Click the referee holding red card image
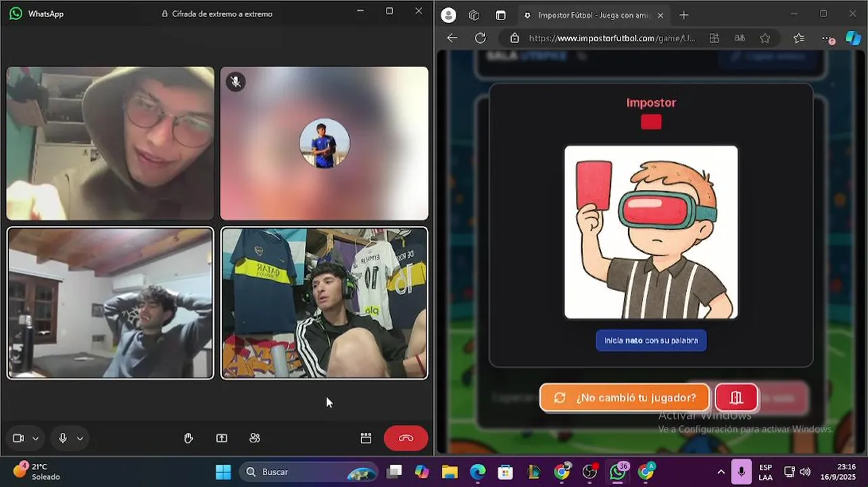868x487 pixels. 651,232
